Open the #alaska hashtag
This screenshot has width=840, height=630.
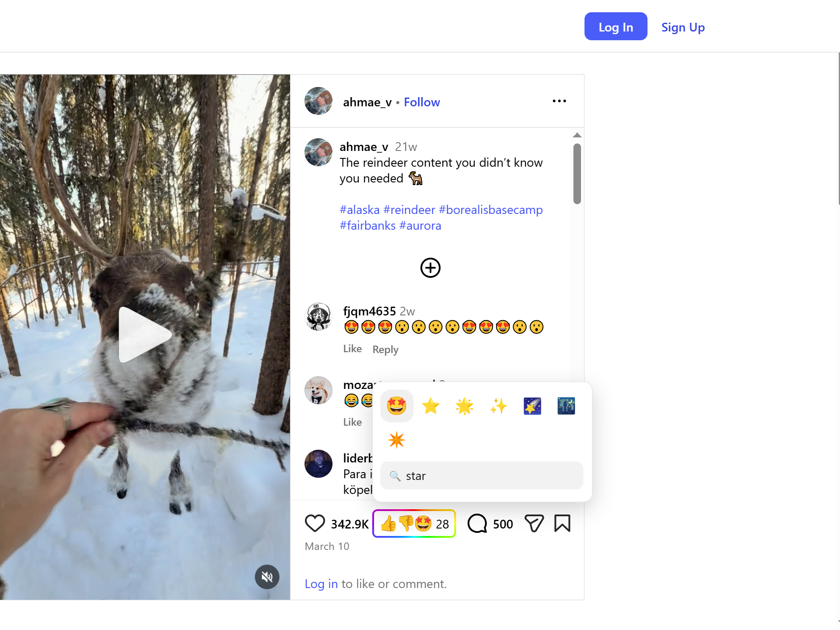pos(360,210)
